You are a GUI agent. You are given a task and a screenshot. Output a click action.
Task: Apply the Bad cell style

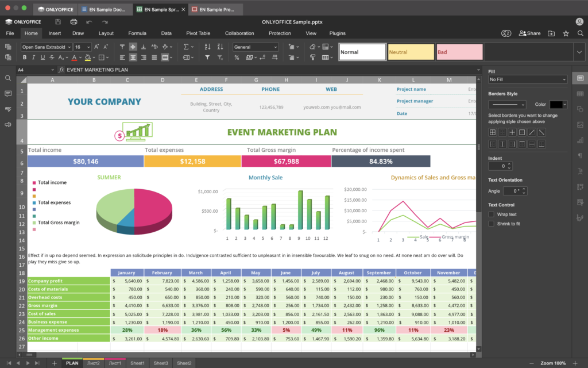(x=459, y=52)
